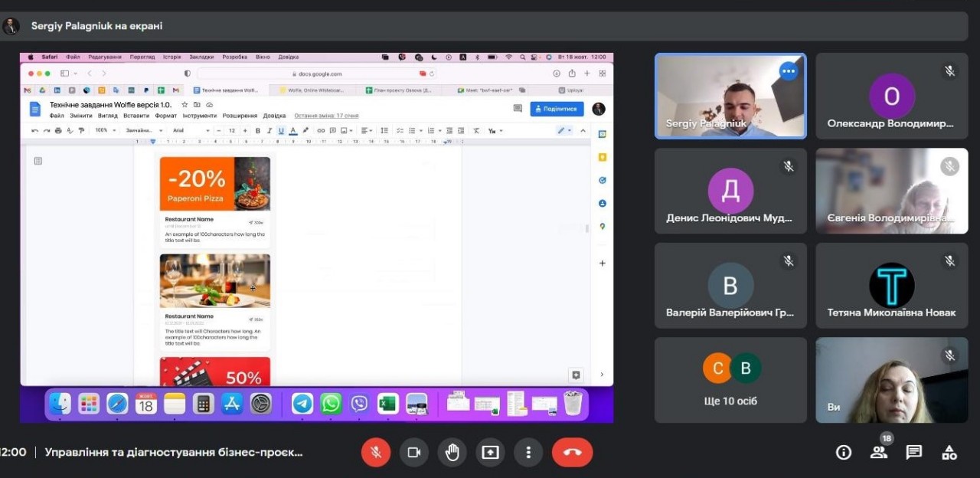The height and width of the screenshot is (478, 980).
Task: Open more options three-dot menu in call bar
Action: pyautogui.click(x=528, y=452)
